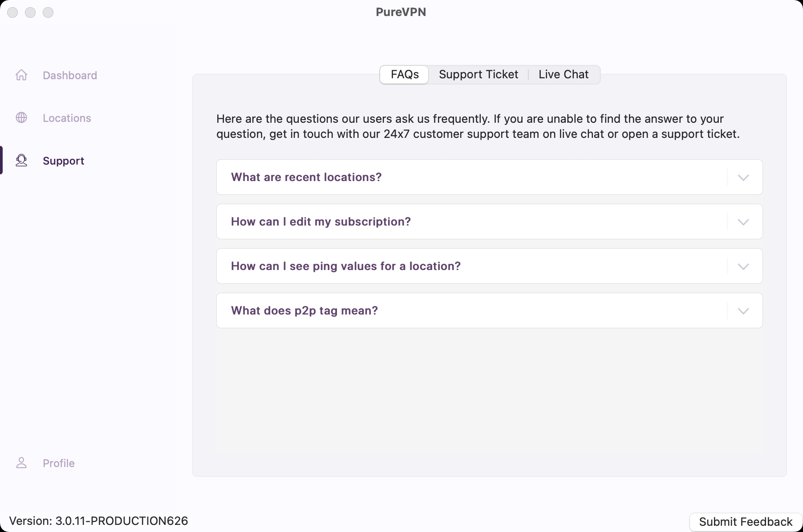Click the Locations globe icon
Screen dimensions: 803x532
click(21, 118)
